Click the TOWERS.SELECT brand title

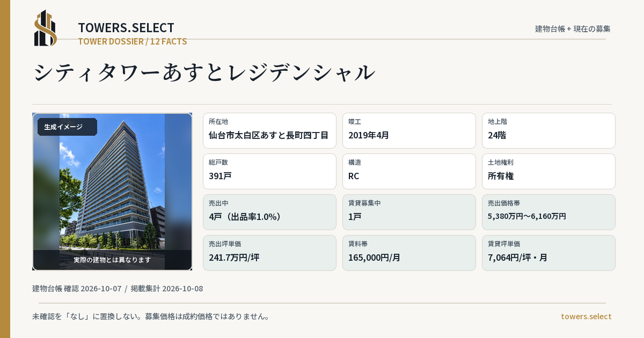click(x=126, y=28)
